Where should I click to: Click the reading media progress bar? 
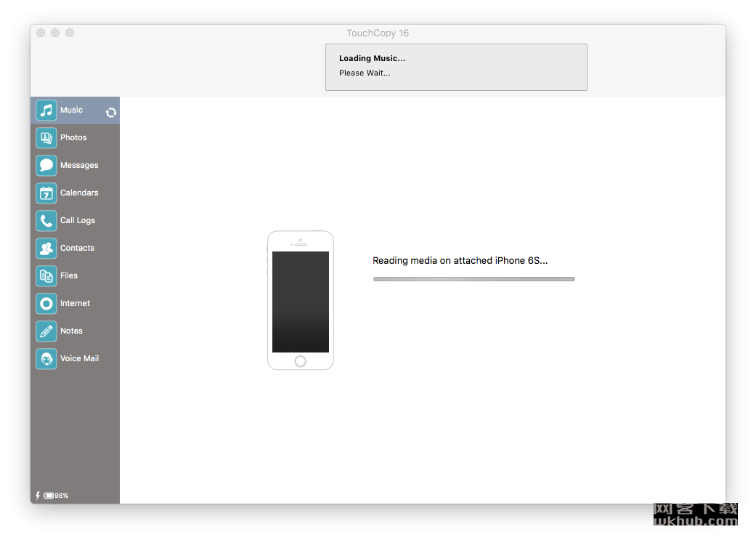coord(474,279)
